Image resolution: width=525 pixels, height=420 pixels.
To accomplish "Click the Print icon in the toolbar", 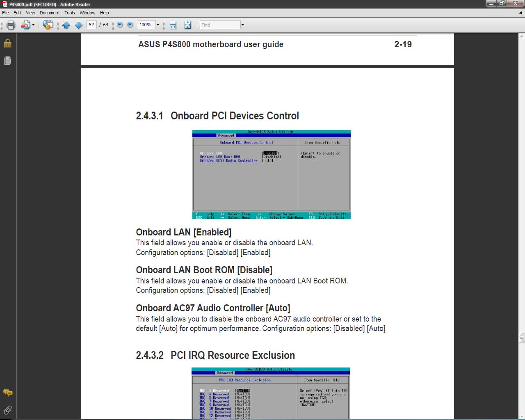I will click(11, 25).
